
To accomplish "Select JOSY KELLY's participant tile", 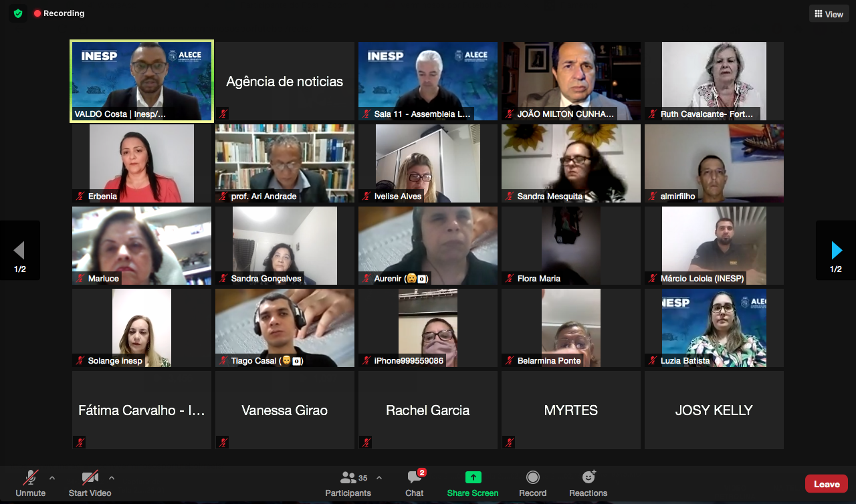I will [714, 410].
